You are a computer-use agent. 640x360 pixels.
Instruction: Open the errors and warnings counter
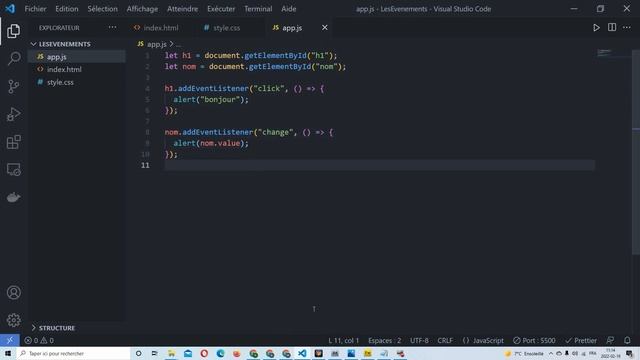39,340
